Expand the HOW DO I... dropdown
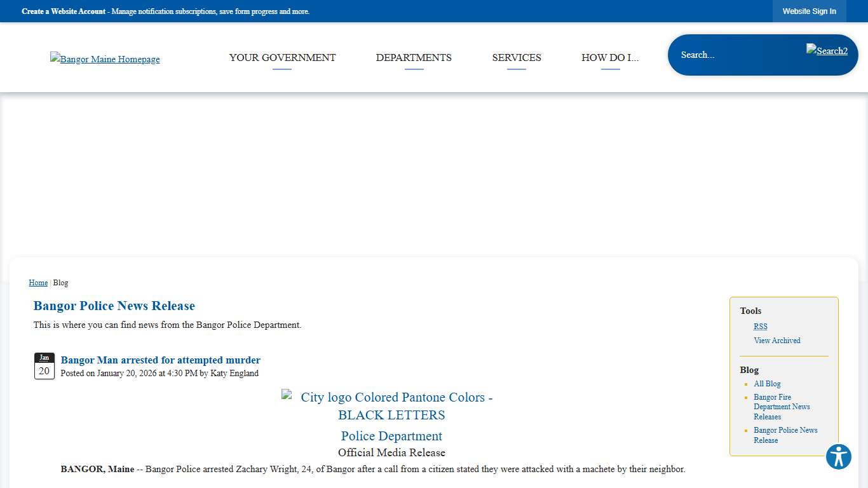Image resolution: width=868 pixels, height=488 pixels. (x=609, y=57)
